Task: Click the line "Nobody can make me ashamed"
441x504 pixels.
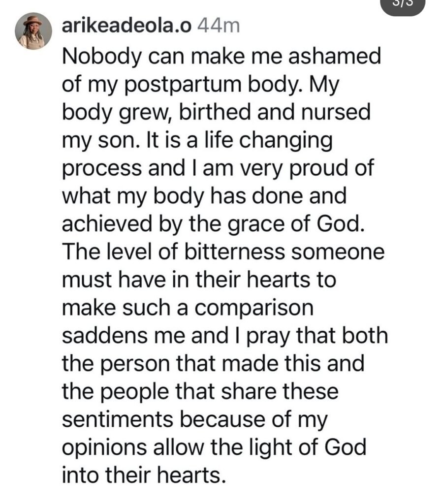Action: tap(222, 59)
